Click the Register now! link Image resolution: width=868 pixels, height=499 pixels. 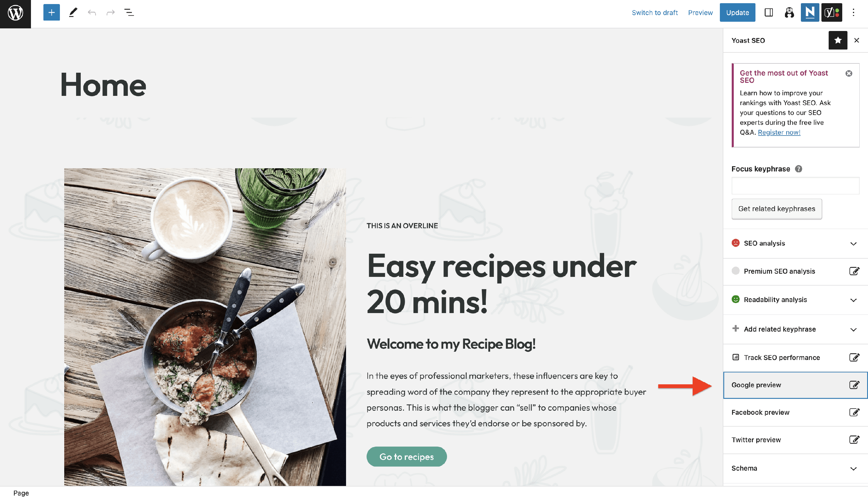click(779, 132)
